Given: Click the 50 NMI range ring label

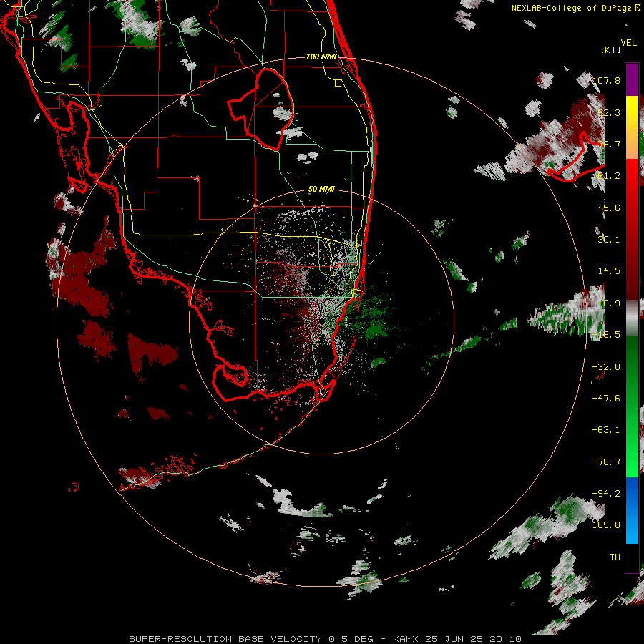Looking at the screenshot, I should point(321,190).
